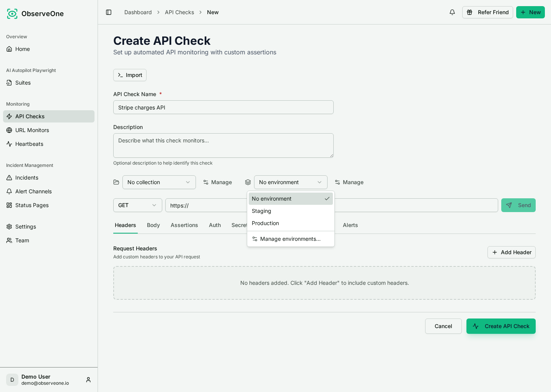Open the No collection dropdown
Image resolution: width=551 pixels, height=392 pixels.
pyautogui.click(x=159, y=182)
